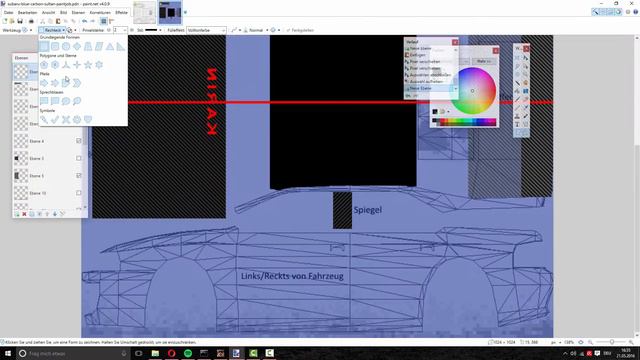
Task: Open the Ebenen menu
Action: 78,13
